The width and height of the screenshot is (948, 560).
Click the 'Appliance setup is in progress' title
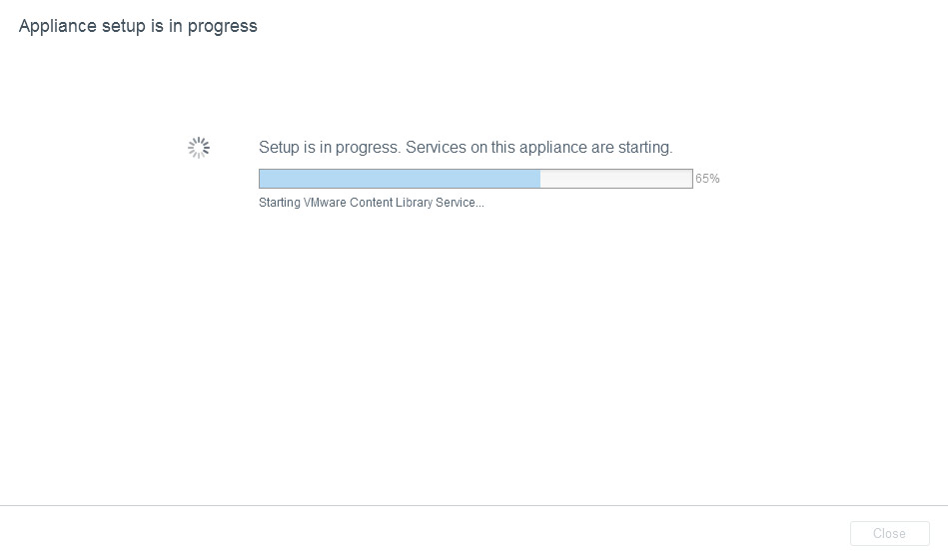coord(138,26)
